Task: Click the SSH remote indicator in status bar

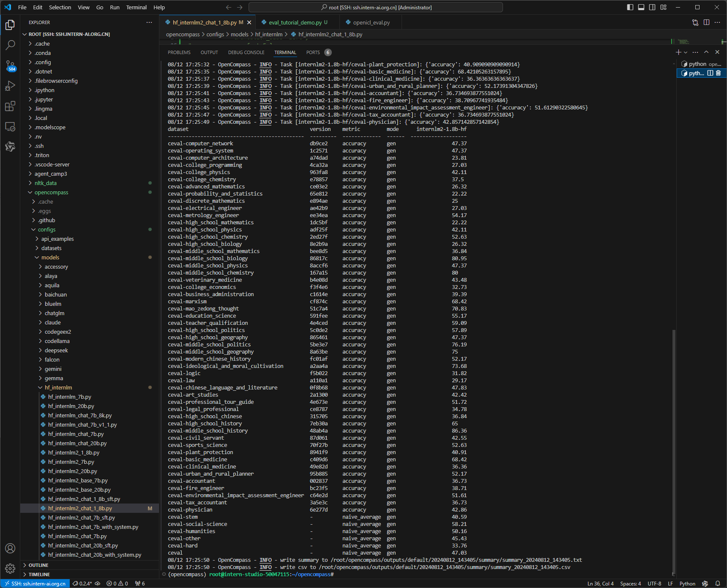Action: tap(35, 583)
